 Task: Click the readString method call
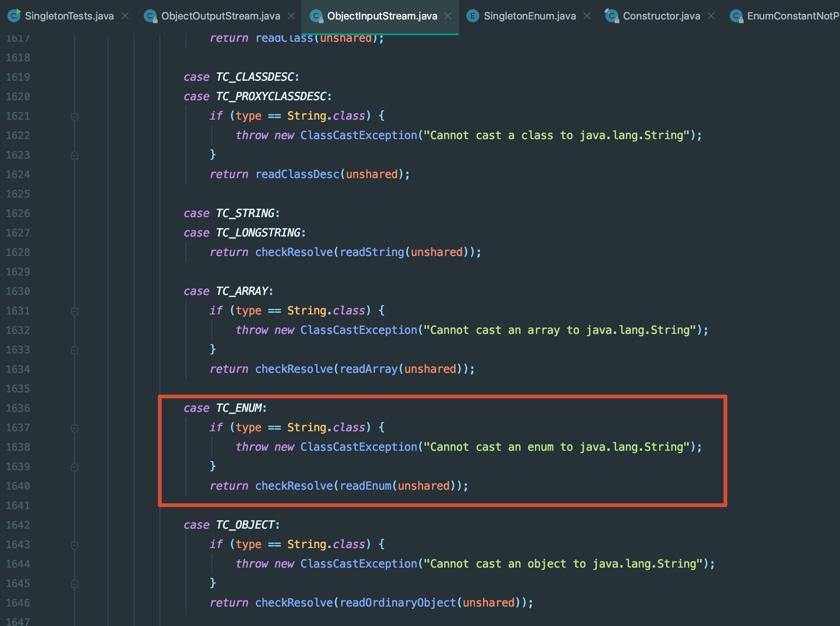tap(372, 252)
